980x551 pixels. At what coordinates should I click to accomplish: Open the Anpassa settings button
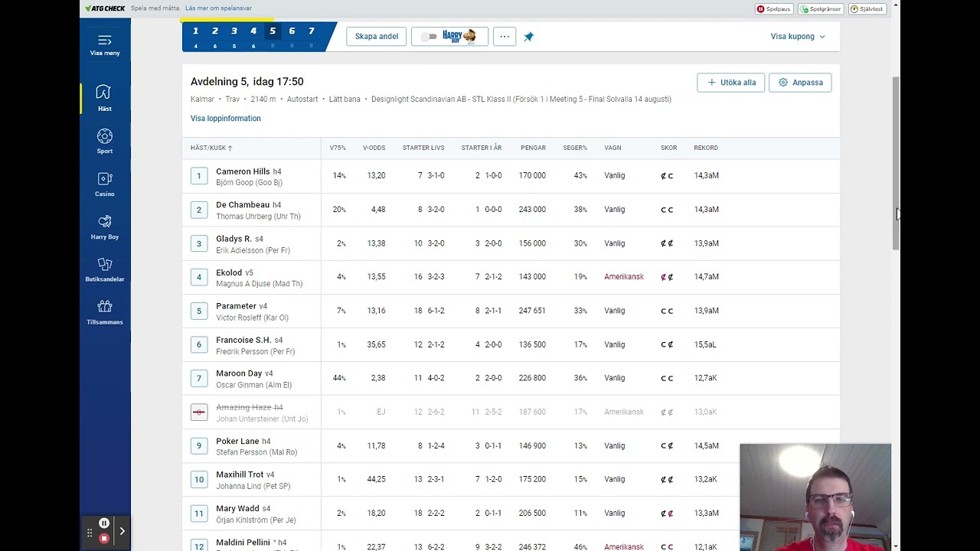800,83
